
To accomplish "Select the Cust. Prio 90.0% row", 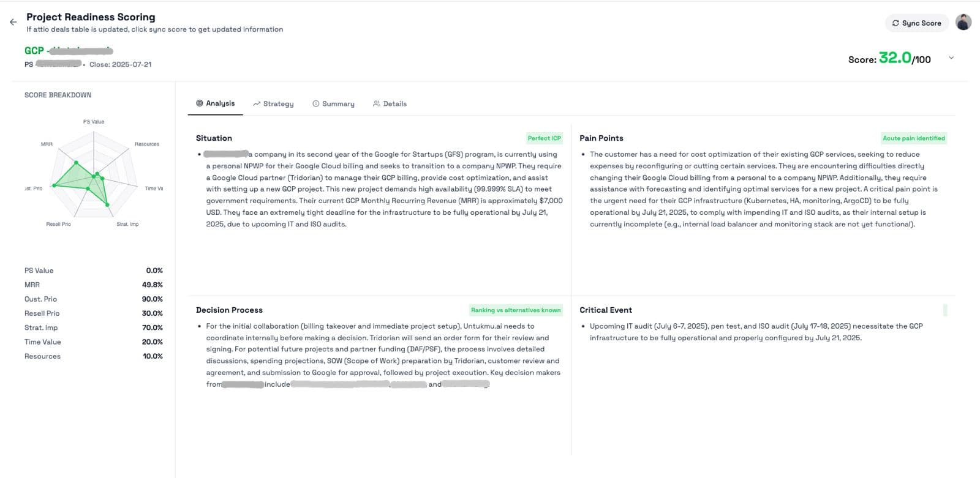I will pyautogui.click(x=93, y=299).
